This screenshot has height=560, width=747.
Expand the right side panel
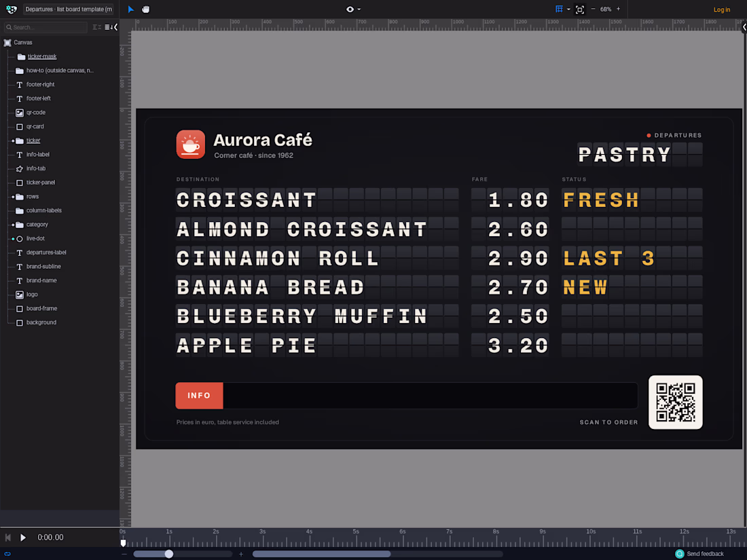click(x=744, y=27)
